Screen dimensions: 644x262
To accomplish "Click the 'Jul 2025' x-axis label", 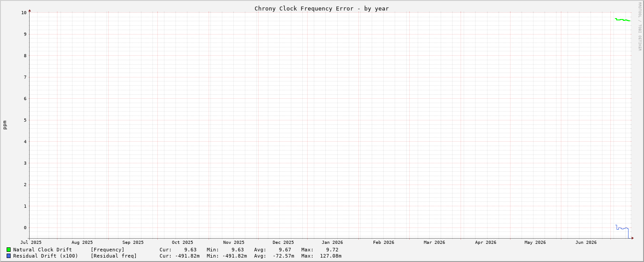I will pyautogui.click(x=31, y=243).
